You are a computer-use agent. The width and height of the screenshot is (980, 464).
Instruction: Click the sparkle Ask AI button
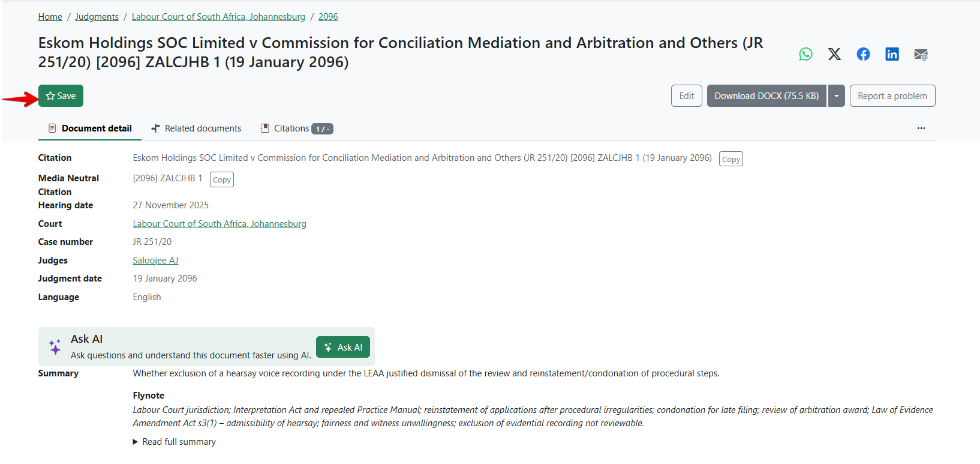[343, 347]
